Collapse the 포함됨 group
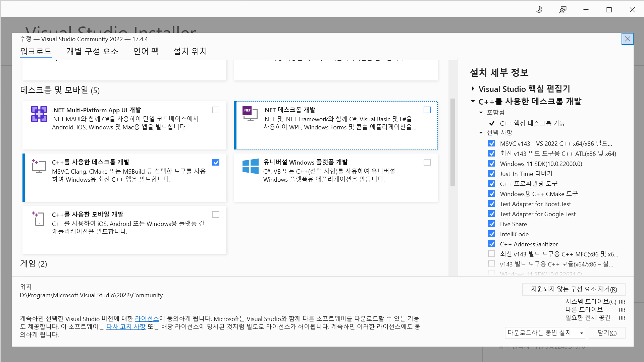Screen dimensions: 644x362 (x=481, y=113)
